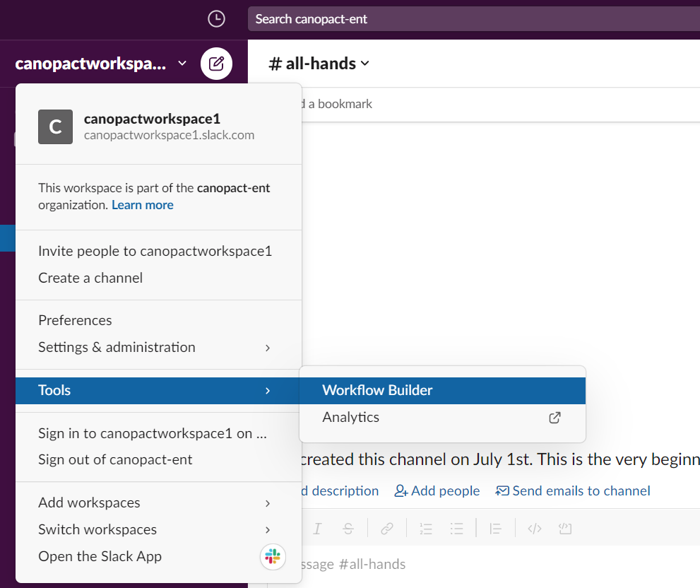The image size is (700, 588).
Task: Select Workflow Builder from Tools submenu
Action: 442,391
